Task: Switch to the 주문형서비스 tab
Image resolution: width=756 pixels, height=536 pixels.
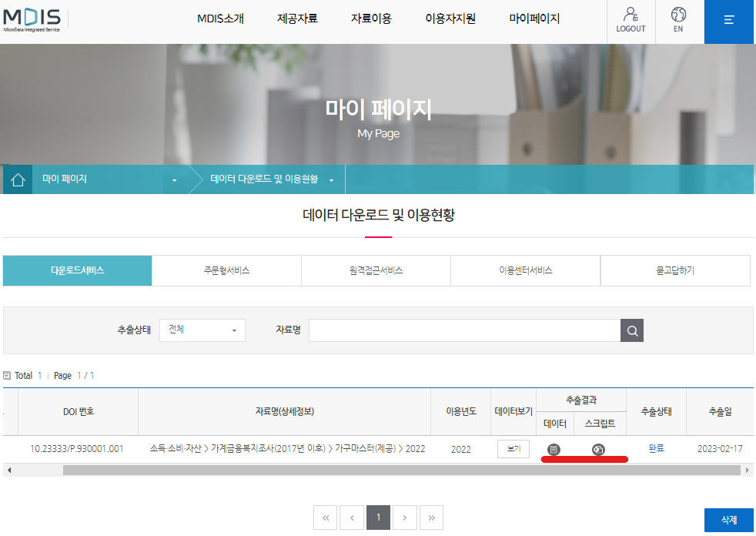Action: pos(226,270)
